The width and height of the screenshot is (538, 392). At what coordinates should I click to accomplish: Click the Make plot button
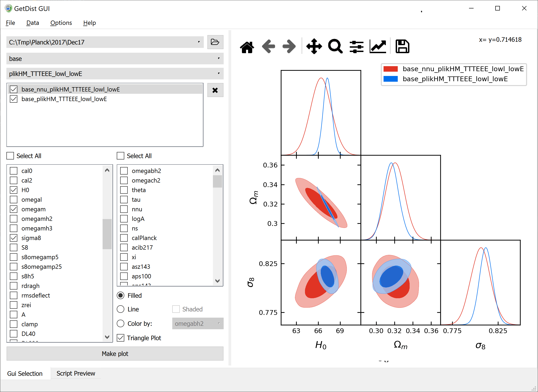[116, 353]
